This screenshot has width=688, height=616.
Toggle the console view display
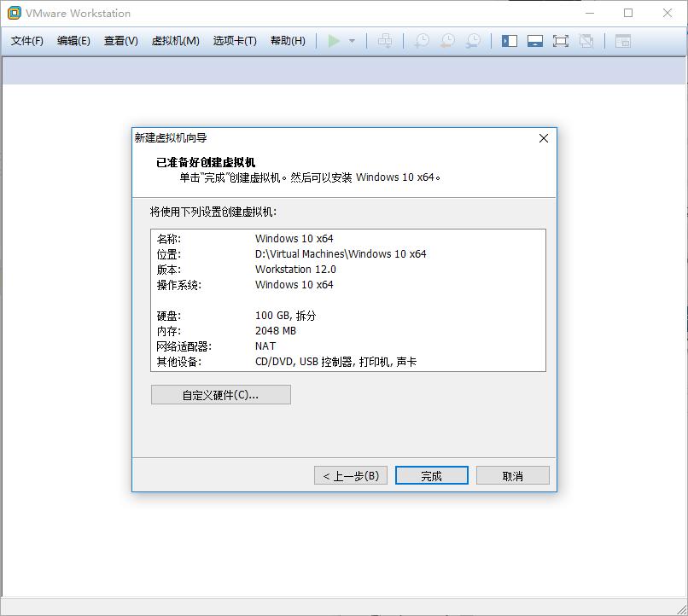623,40
